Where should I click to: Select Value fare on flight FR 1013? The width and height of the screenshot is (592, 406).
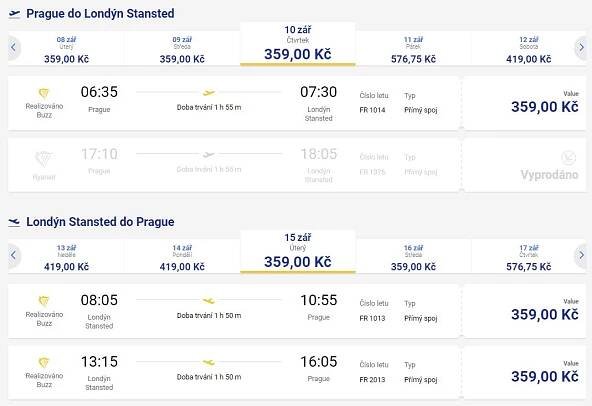(525, 311)
